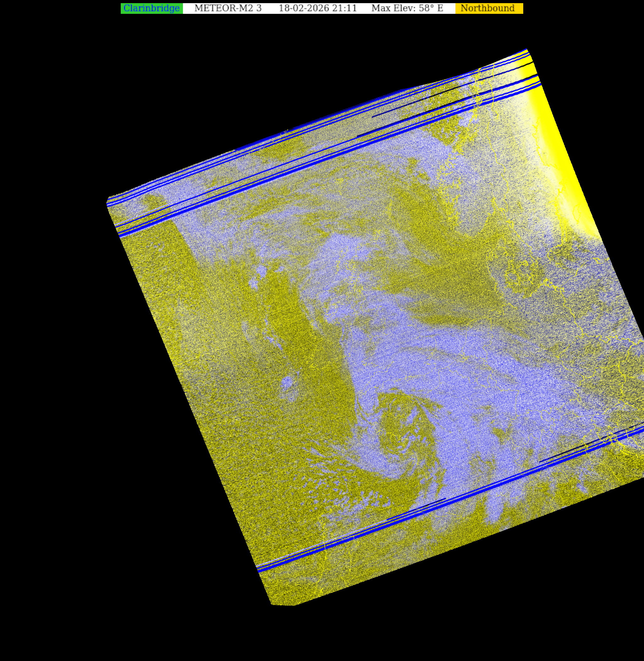Viewport: 644px width, 661px height.
Task: Click the green Clarinbridge station label
Action: click(x=151, y=8)
